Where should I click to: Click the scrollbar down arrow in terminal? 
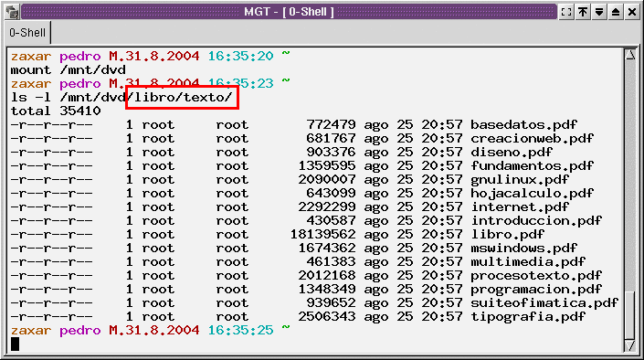[x=629, y=345]
